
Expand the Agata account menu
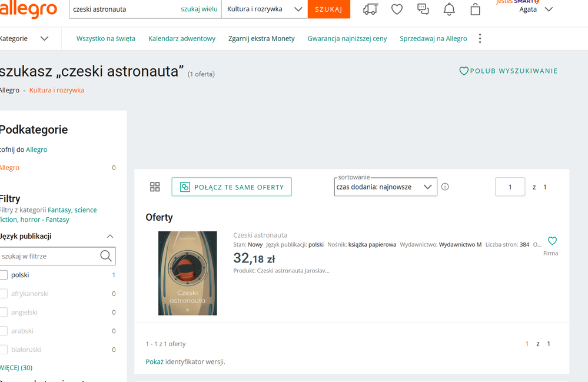coord(536,9)
